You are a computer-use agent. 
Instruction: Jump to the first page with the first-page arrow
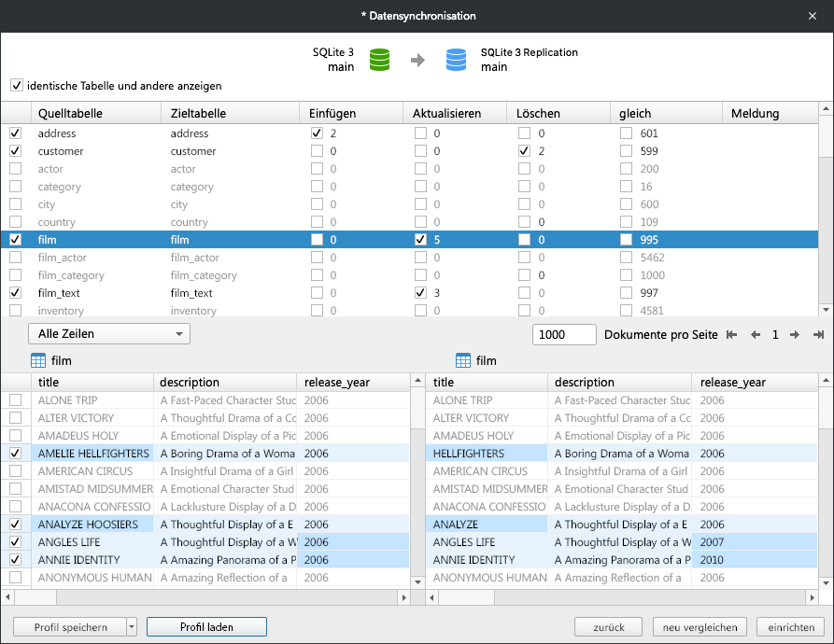[x=730, y=333]
